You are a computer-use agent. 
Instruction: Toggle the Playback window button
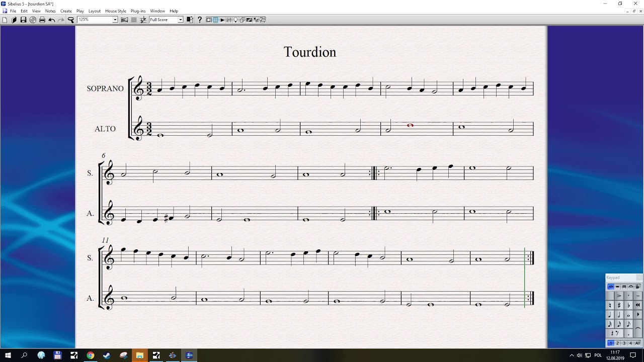(x=222, y=20)
